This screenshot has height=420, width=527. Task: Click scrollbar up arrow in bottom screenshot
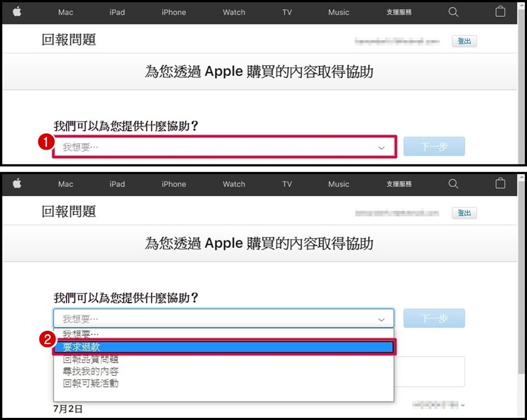pyautogui.click(x=521, y=177)
